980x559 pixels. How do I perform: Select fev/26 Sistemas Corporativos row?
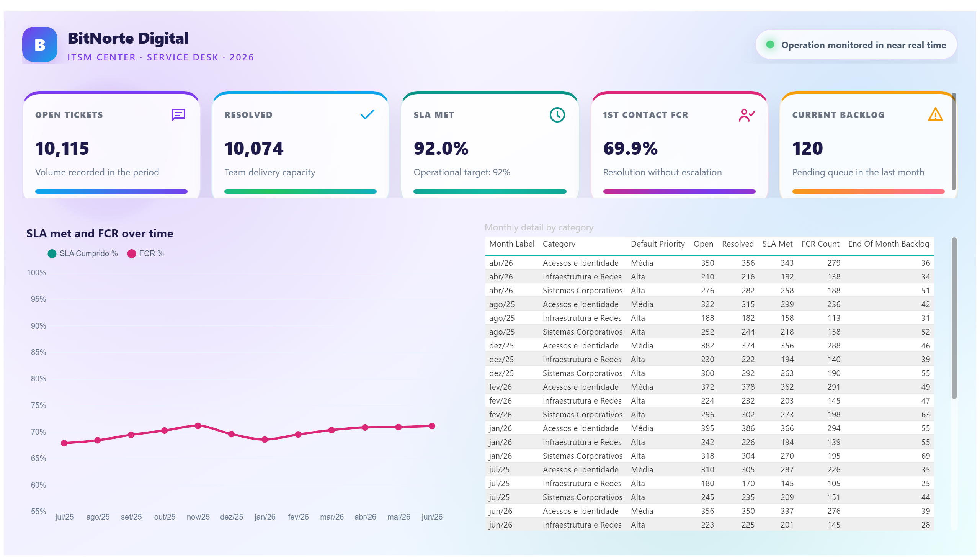pos(709,415)
